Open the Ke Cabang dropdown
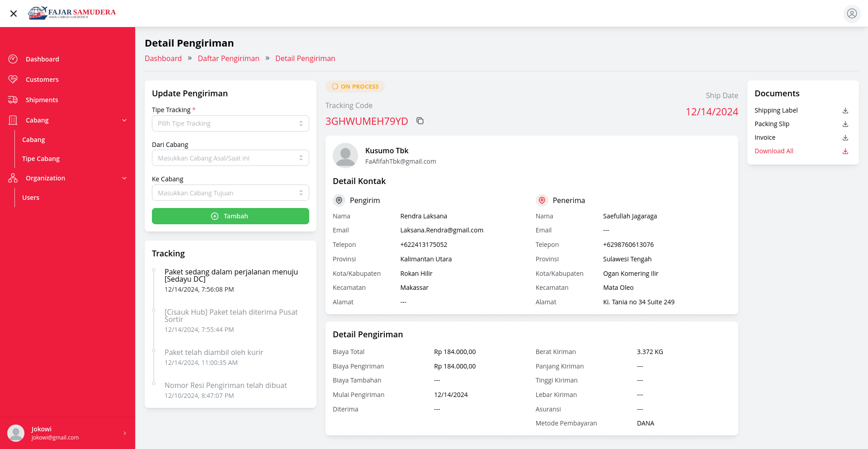 (x=230, y=193)
